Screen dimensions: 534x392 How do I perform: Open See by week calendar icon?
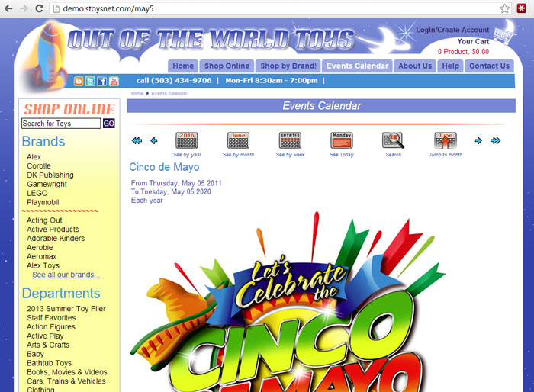click(x=290, y=140)
